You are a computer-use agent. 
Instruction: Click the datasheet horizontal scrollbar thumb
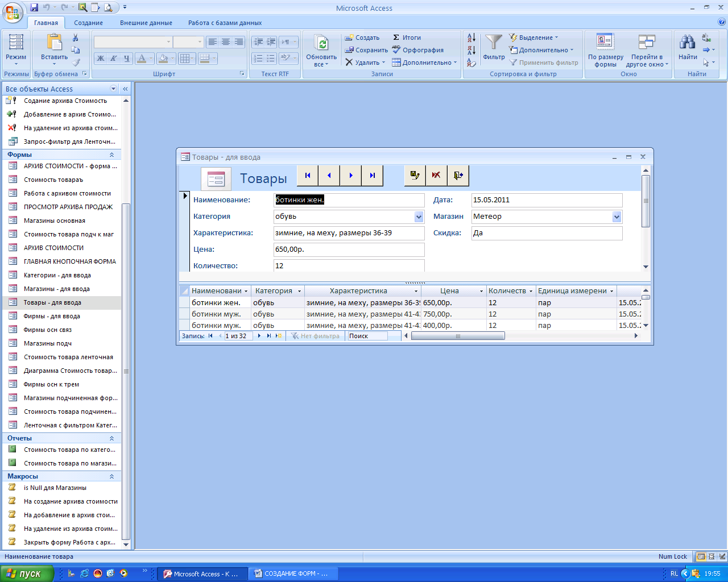point(458,336)
